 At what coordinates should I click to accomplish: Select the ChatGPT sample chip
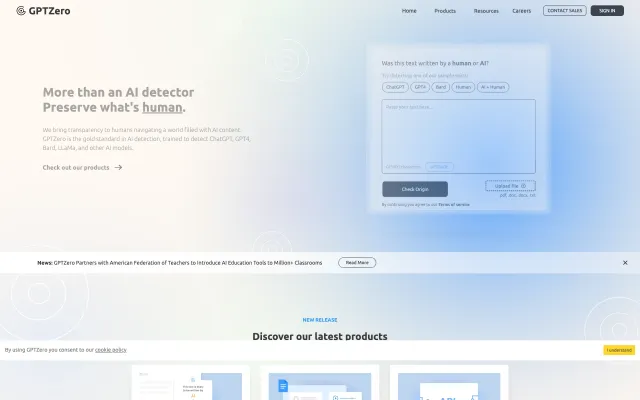coord(394,87)
